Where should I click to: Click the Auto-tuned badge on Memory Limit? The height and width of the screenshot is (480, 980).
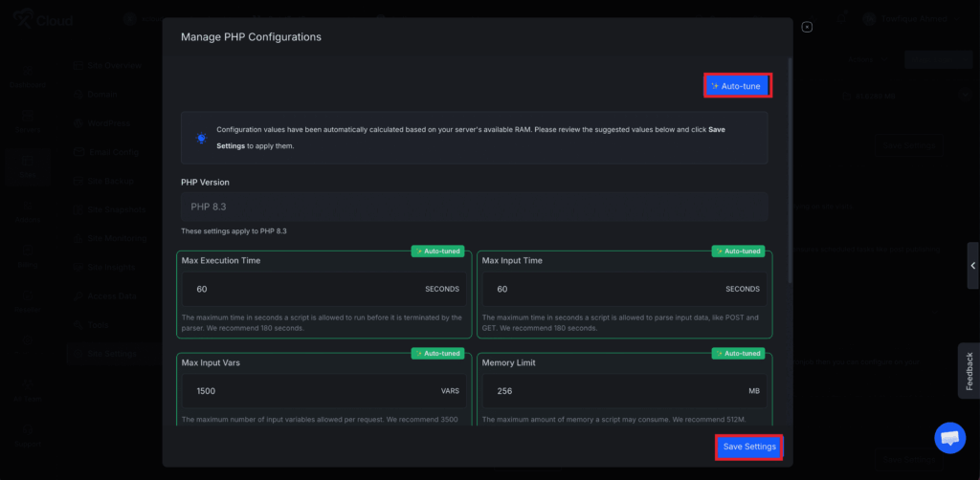pos(739,354)
